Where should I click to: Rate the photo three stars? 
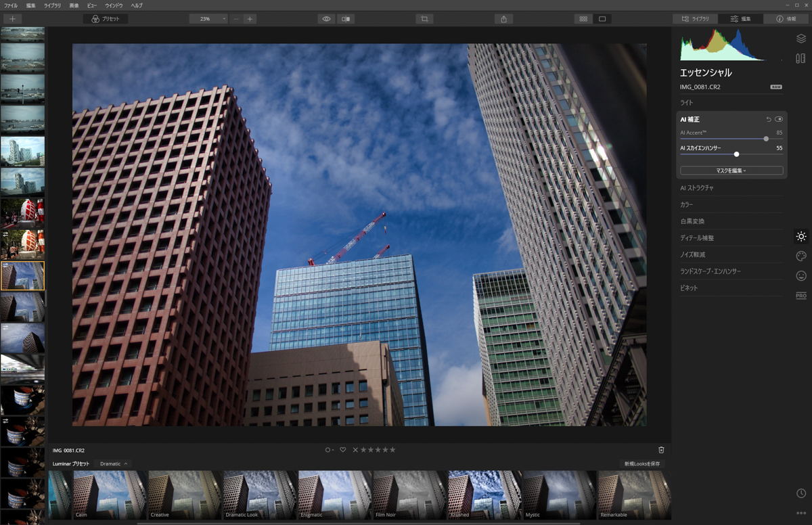tap(378, 450)
